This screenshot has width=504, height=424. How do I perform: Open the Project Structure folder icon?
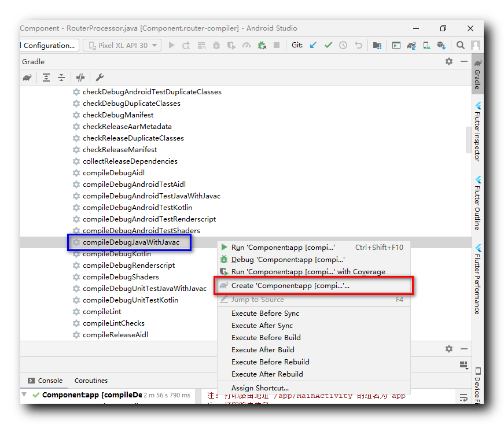pyautogui.click(x=377, y=45)
